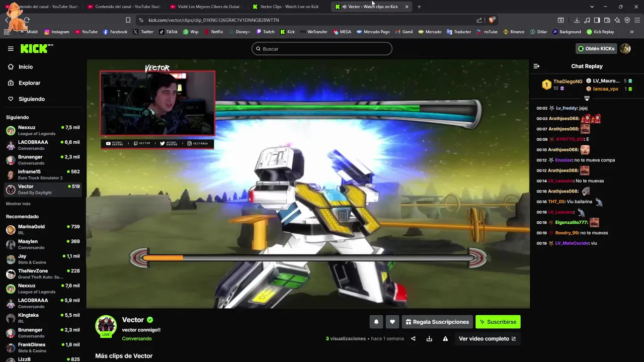Viewport: 644px width, 362px height.
Task: Open tab search dropdown arrow
Action: tap(592, 7)
